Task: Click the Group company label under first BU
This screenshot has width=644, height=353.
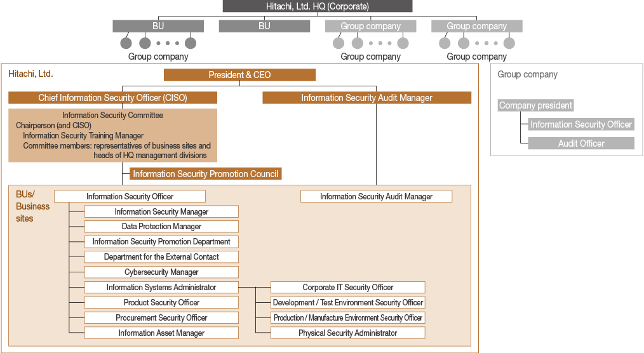Action: pyautogui.click(x=158, y=57)
